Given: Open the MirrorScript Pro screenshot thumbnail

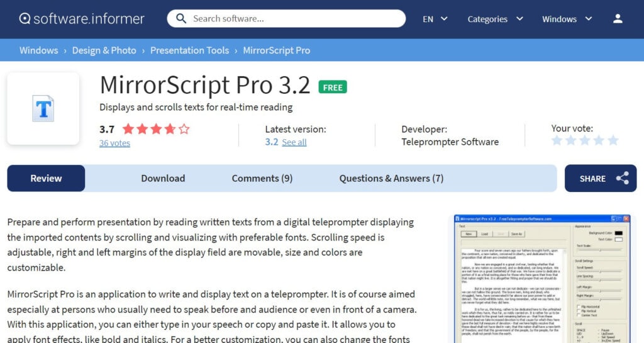Looking at the screenshot, I should [x=543, y=279].
